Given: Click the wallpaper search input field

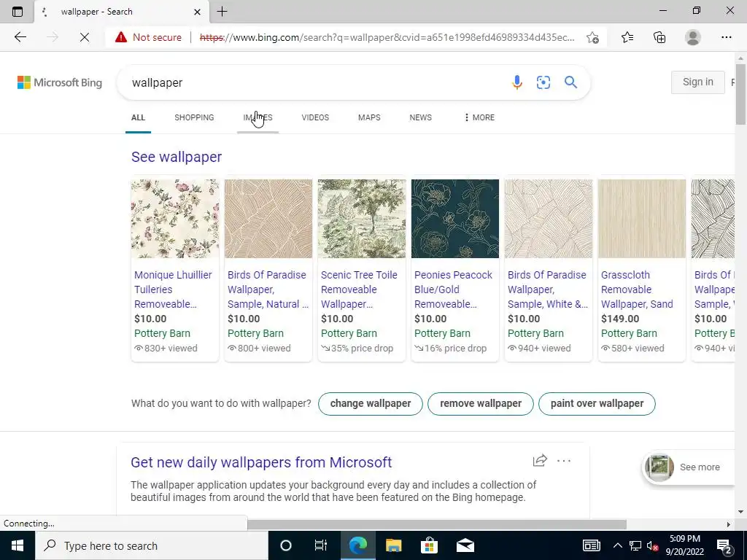Looking at the screenshot, I should 314,82.
